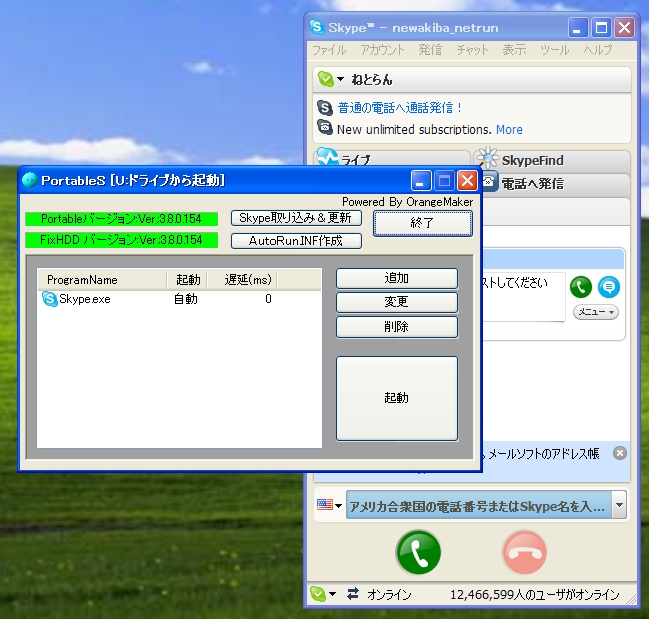The height and width of the screenshot is (619, 649).
Task: Open the ヘルプ menu in Skype
Action: click(x=598, y=50)
